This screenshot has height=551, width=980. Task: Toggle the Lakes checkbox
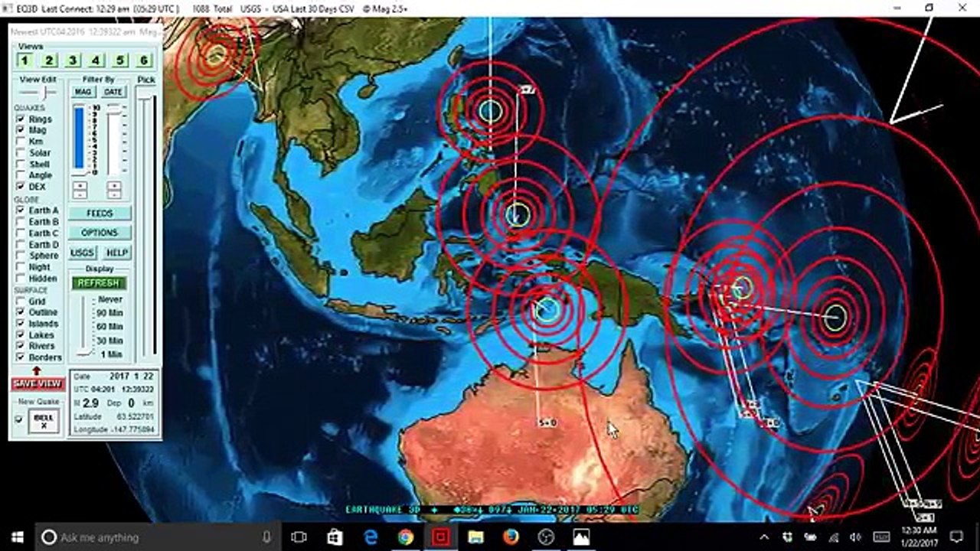pyautogui.click(x=20, y=335)
